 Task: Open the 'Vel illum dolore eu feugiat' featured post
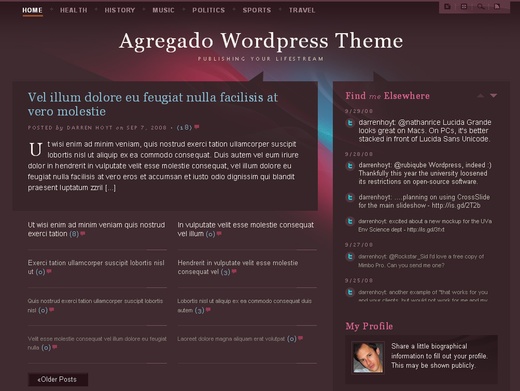[153, 104]
